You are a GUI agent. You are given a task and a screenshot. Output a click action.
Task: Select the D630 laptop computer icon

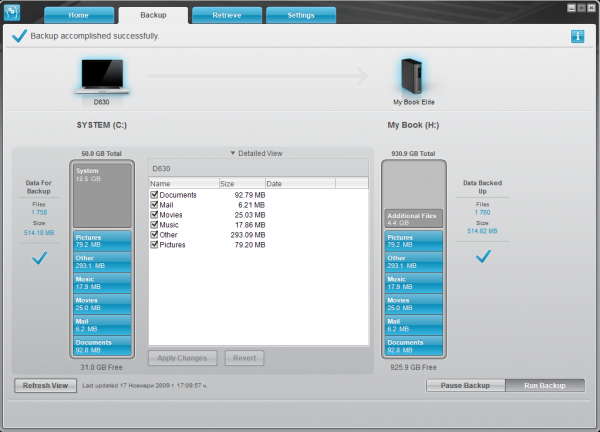coord(102,77)
